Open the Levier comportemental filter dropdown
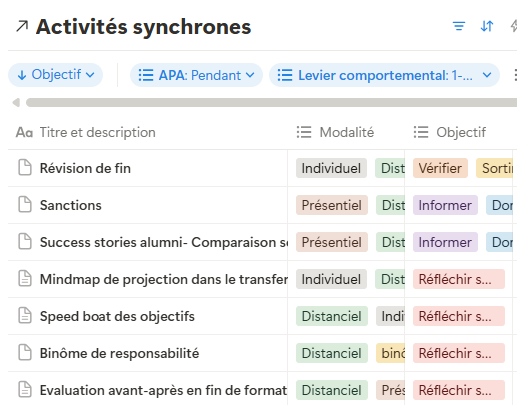This screenshot has height=405, width=517. (x=384, y=75)
